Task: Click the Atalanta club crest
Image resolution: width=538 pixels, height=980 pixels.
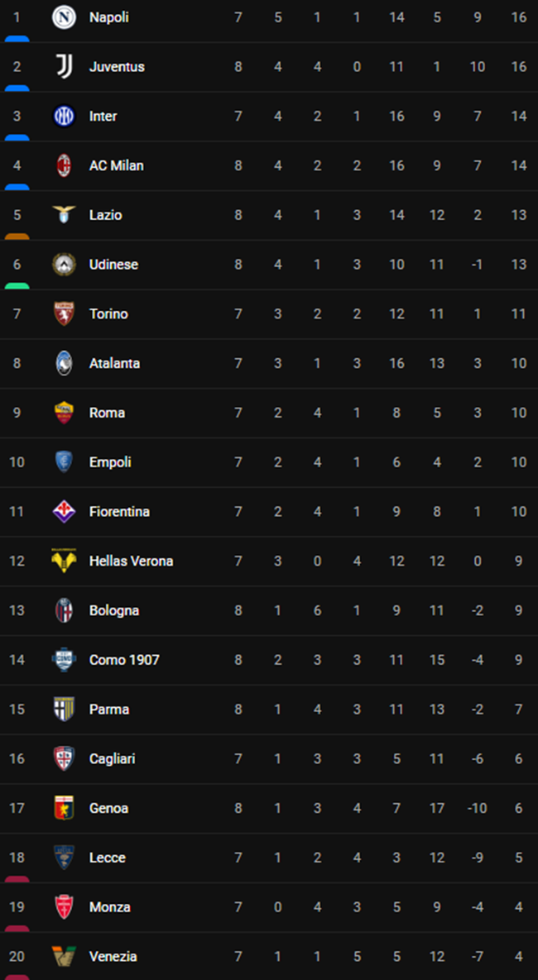Action: click(64, 362)
